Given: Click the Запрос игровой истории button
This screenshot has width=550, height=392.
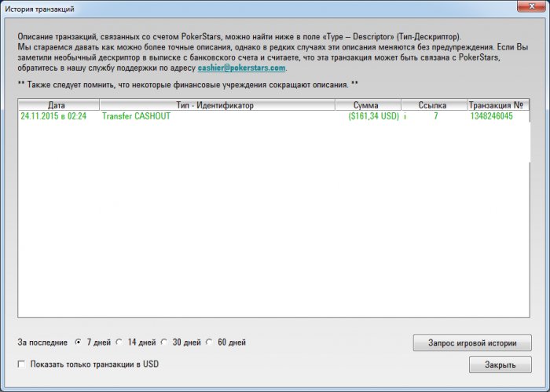Looking at the screenshot, I should [472, 343].
